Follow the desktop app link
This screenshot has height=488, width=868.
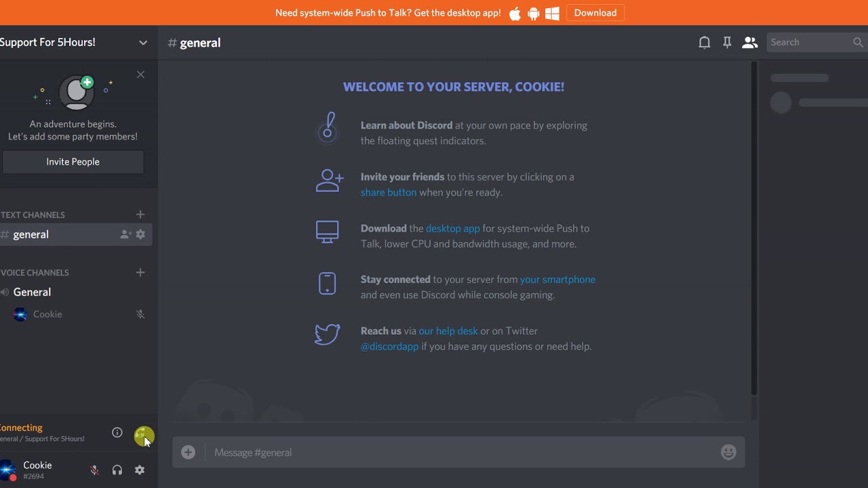click(x=452, y=228)
